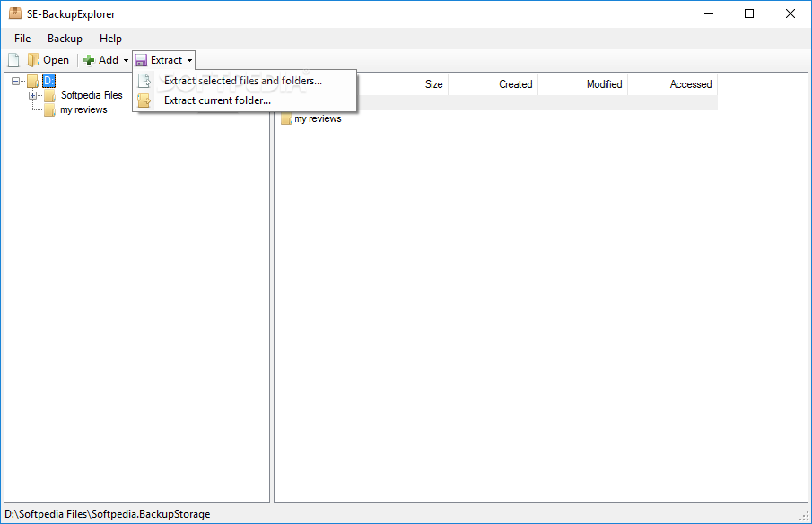
Task: Click the status bar path D:\Softpedia Files\Softpedia.BackupStorage
Action: pyautogui.click(x=107, y=514)
